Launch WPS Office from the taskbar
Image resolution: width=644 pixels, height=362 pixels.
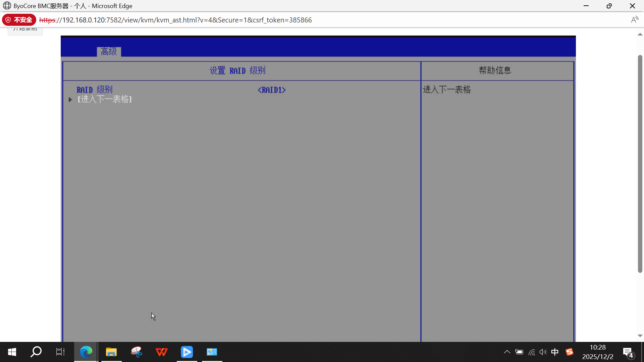(162, 352)
